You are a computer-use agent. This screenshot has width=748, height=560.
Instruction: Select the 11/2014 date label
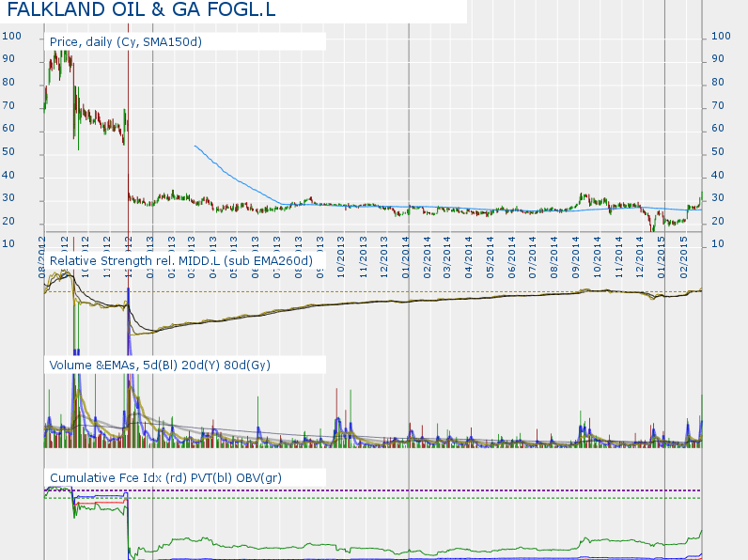(618, 257)
